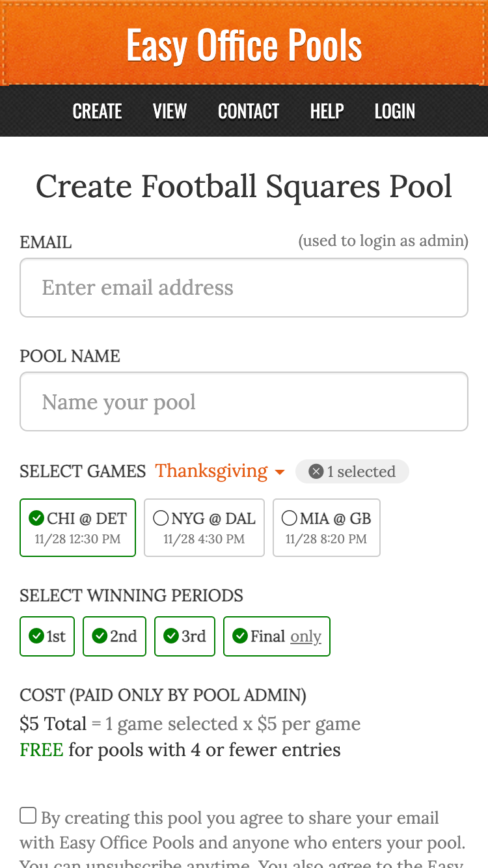Go to the LOGIN page
This screenshot has width=488, height=868.
tap(395, 111)
